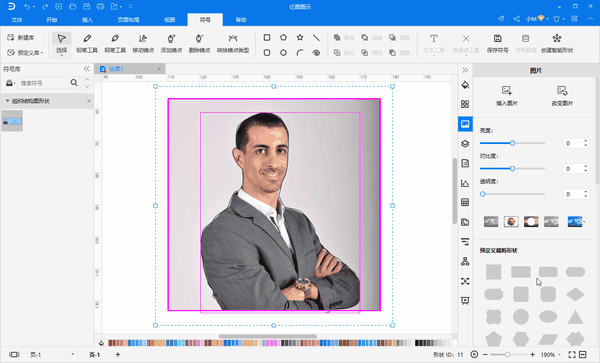
Task: Click the zoom in plus button
Action: (x=532, y=355)
